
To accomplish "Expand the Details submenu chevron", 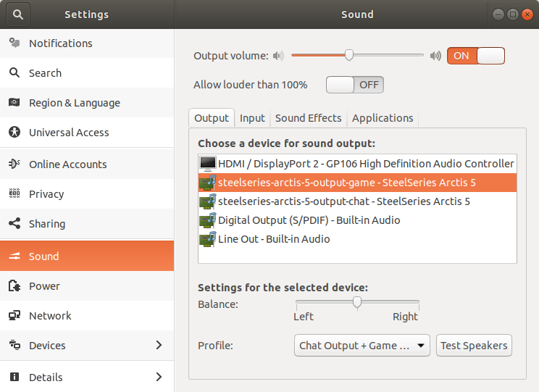I will (x=159, y=377).
